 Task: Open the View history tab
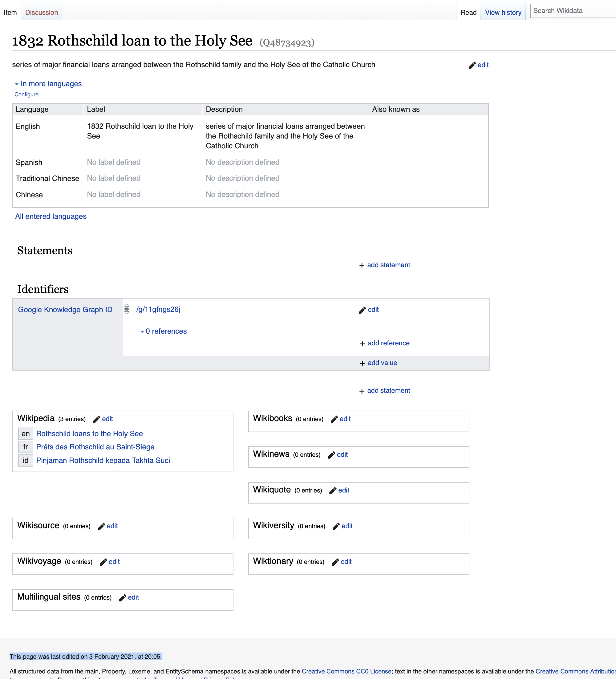click(503, 12)
